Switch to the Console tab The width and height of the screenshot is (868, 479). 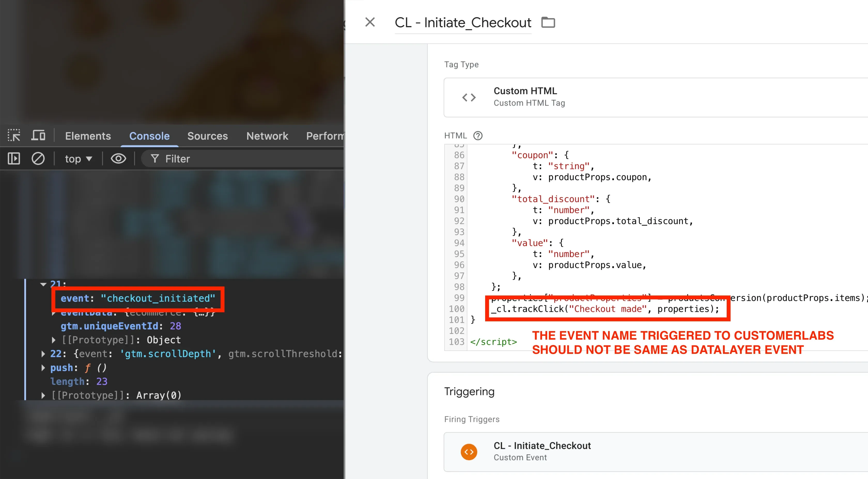[149, 136]
